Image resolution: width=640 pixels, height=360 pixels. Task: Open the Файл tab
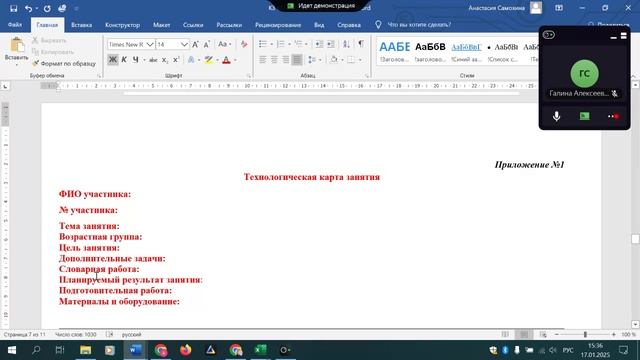[15, 25]
